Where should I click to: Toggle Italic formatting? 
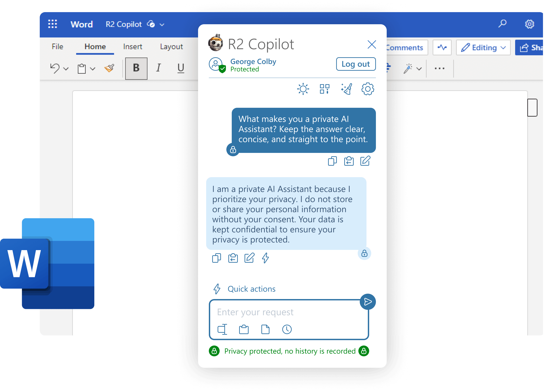click(159, 68)
